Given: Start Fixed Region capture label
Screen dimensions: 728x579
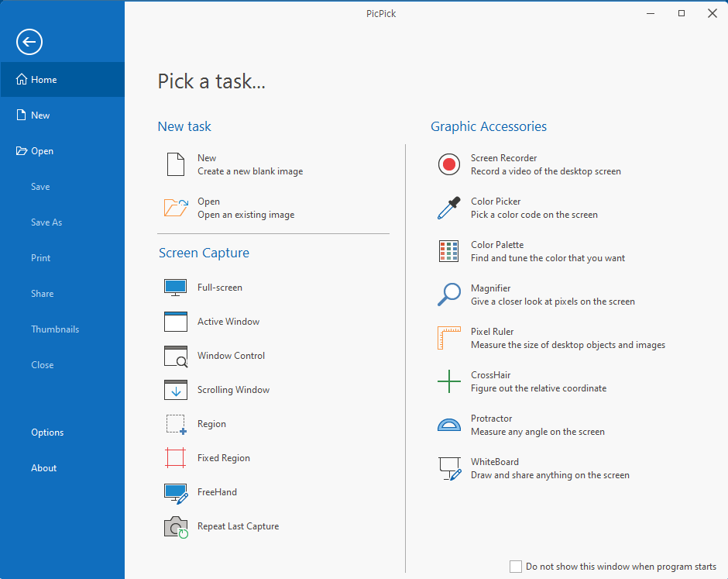Looking at the screenshot, I should pos(223,458).
